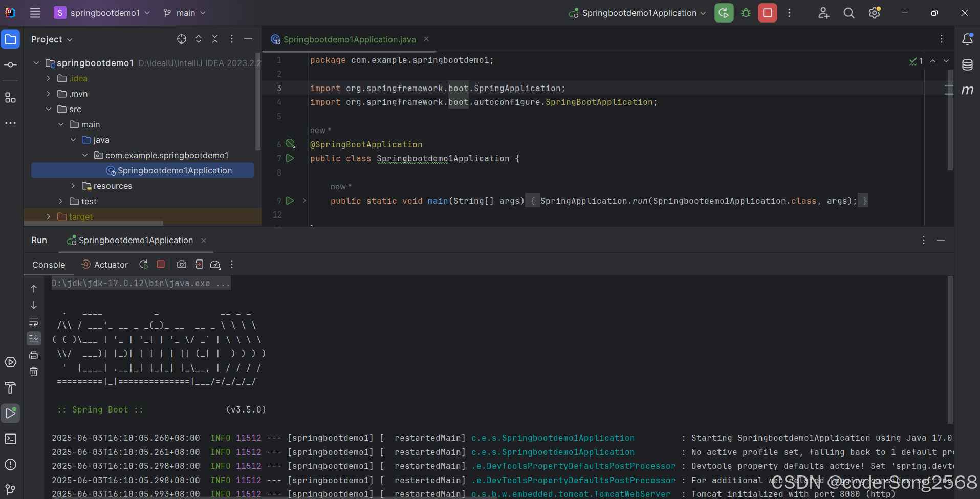Open the Run tool window icon
Screen dimensions: 980x499
coord(11,413)
